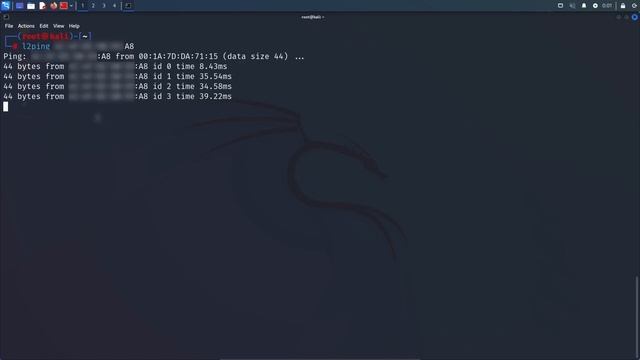
Task: Click the 'id 0 time 8.43ms' line
Action: click(x=190, y=66)
